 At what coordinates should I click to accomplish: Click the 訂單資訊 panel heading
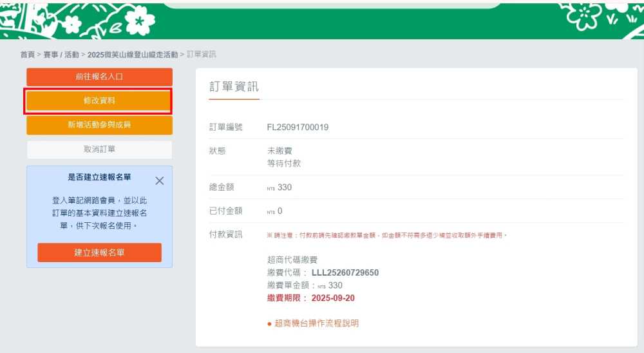coord(234,87)
